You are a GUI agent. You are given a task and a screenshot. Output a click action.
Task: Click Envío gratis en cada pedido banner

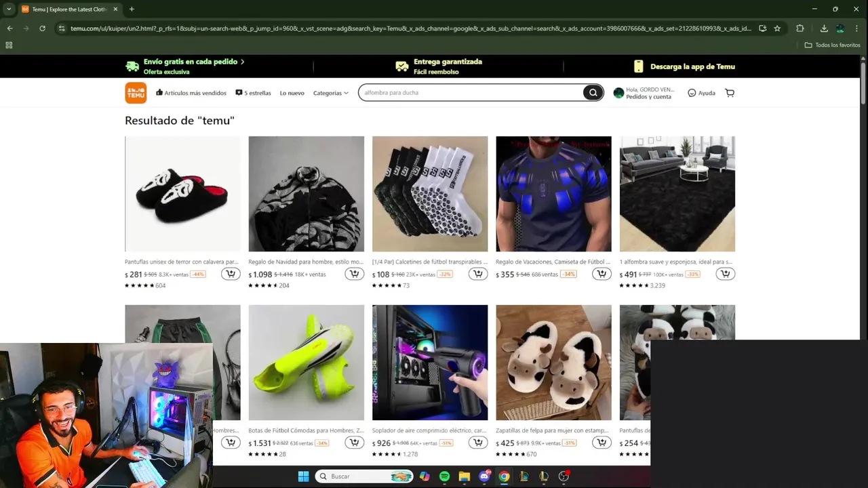(x=185, y=66)
